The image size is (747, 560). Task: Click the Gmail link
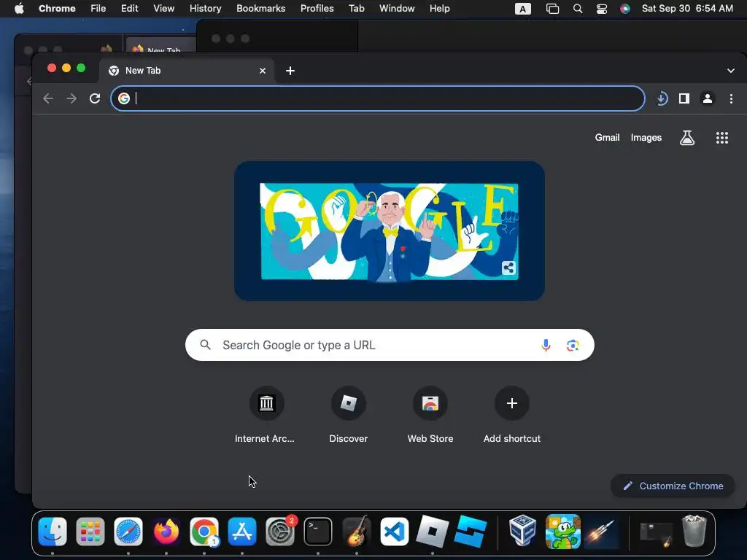tap(607, 138)
